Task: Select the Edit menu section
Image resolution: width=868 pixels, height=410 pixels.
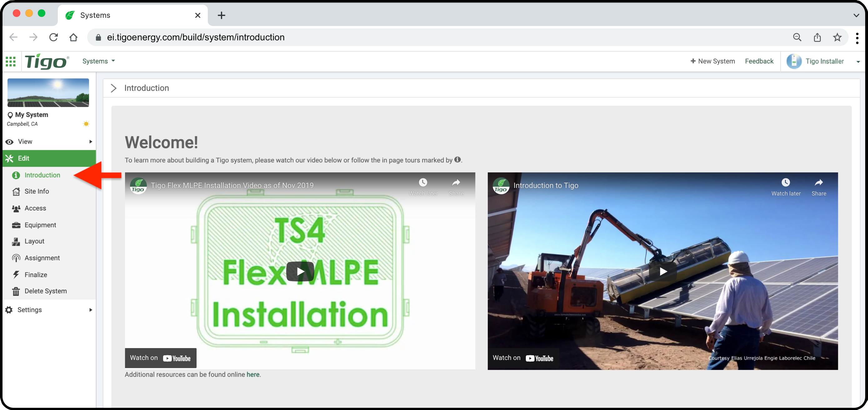Action: coord(49,158)
